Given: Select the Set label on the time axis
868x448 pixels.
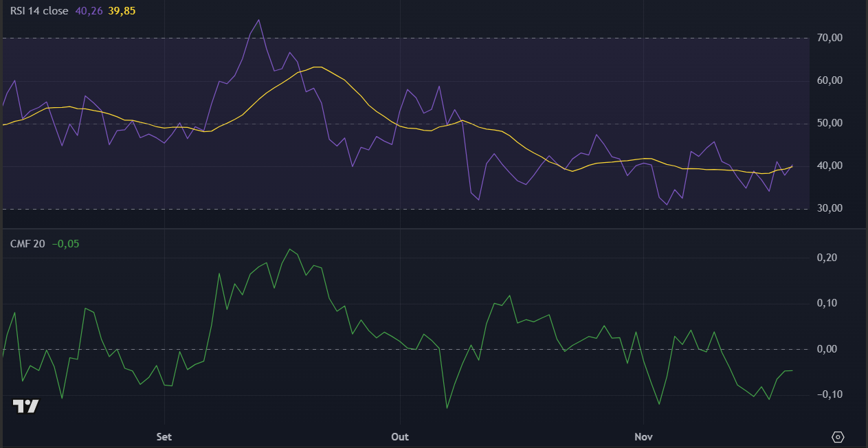Looking at the screenshot, I should (x=164, y=436).
